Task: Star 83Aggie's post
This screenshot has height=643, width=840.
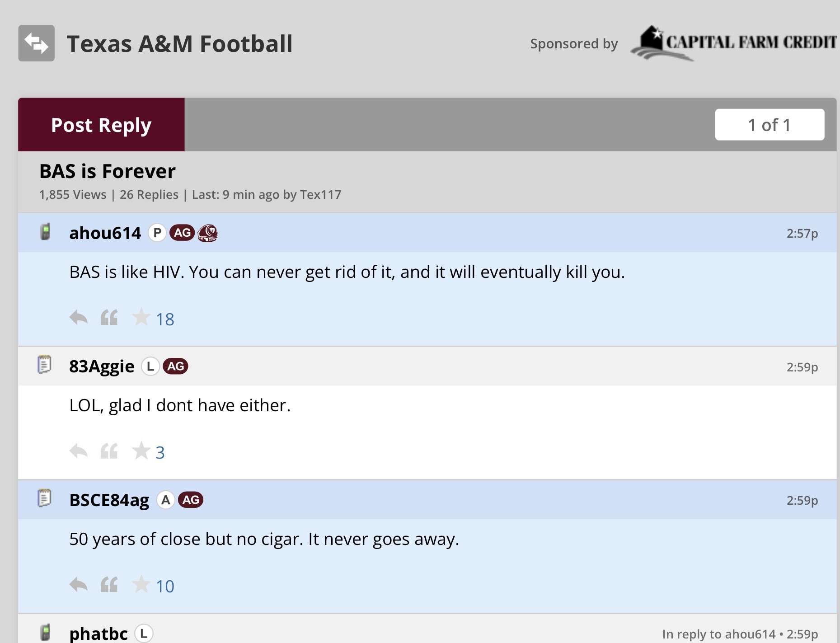Action: click(x=141, y=451)
